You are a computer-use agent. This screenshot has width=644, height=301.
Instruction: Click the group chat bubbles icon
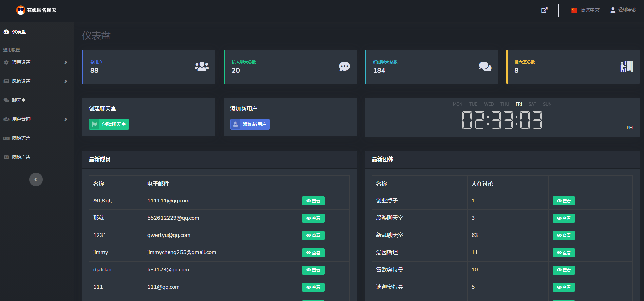[485, 67]
